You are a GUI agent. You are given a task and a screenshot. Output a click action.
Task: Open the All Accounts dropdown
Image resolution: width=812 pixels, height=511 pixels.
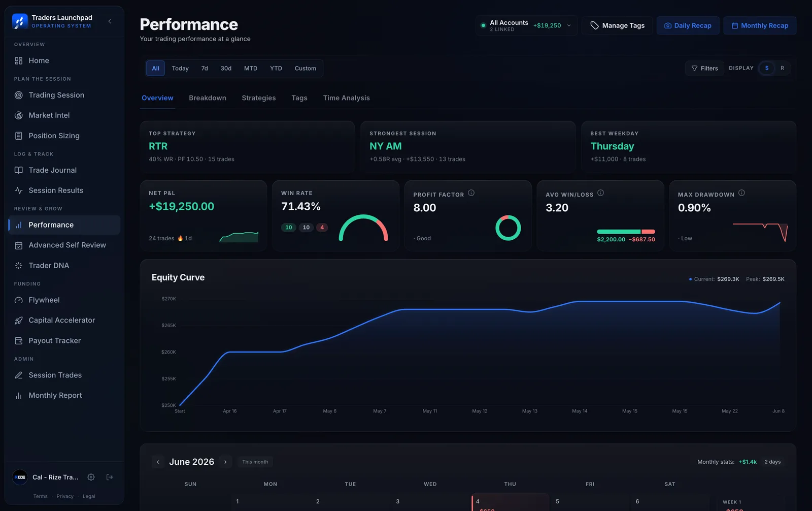tap(526, 25)
